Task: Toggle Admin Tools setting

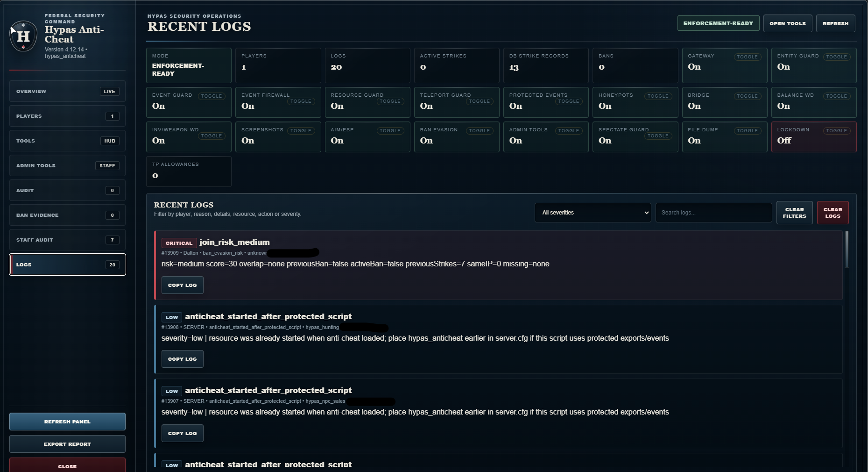Action: [x=569, y=131]
